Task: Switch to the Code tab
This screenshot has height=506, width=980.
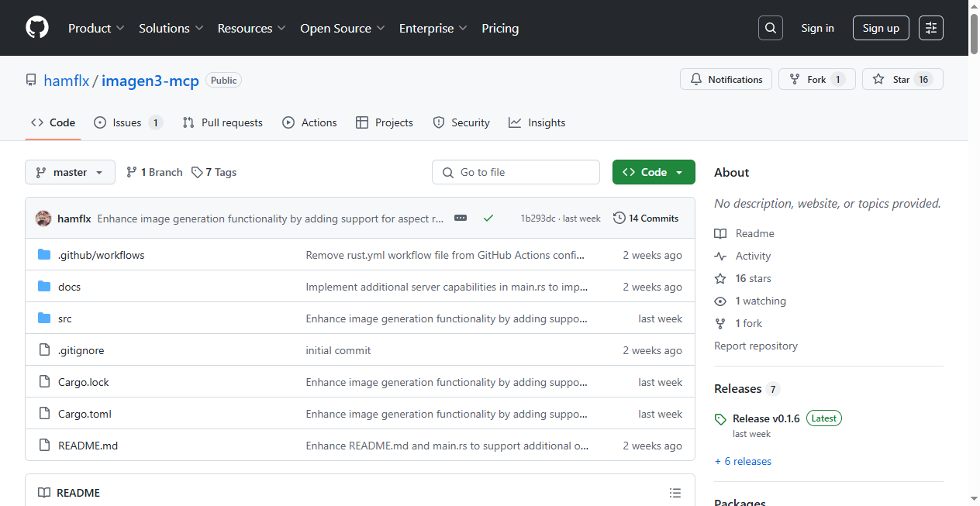Action: (53, 122)
